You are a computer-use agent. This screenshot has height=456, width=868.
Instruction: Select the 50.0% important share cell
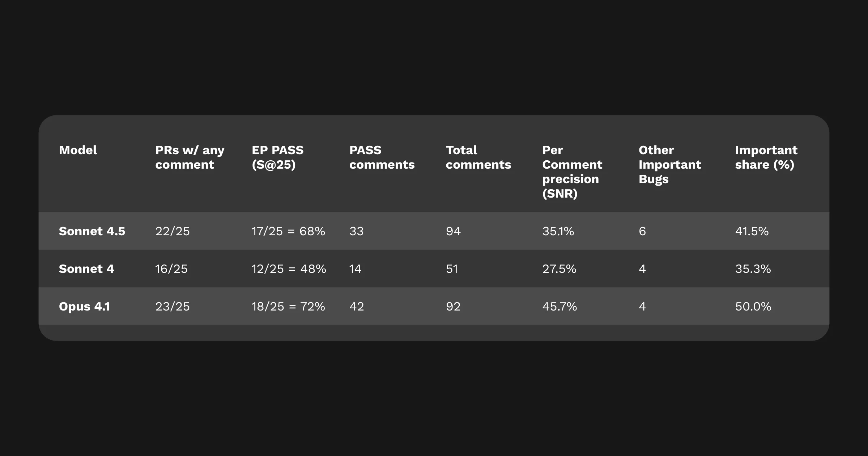[753, 307]
